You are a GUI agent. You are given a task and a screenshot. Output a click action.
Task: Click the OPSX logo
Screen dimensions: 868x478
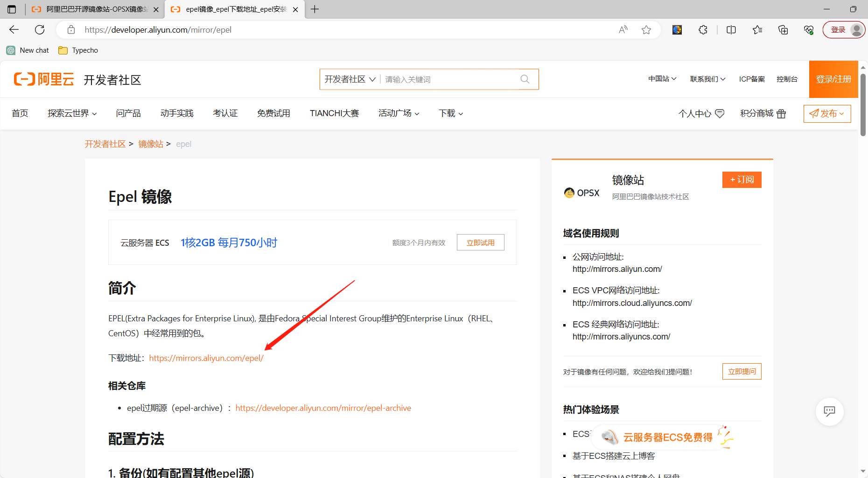coord(581,193)
